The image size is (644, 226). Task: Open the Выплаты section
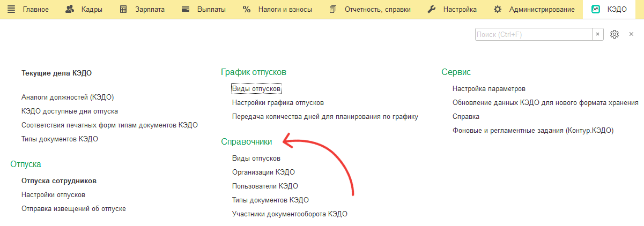click(203, 10)
